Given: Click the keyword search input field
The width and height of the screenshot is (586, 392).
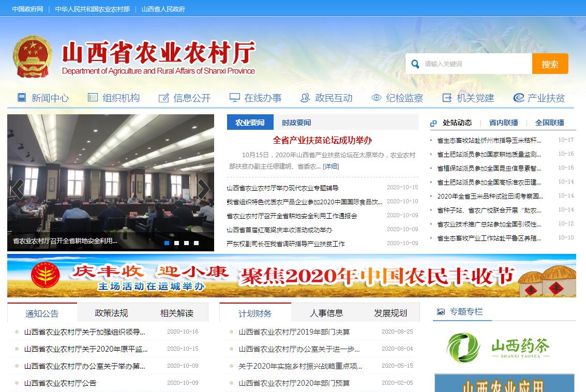Looking at the screenshot, I should 476,64.
